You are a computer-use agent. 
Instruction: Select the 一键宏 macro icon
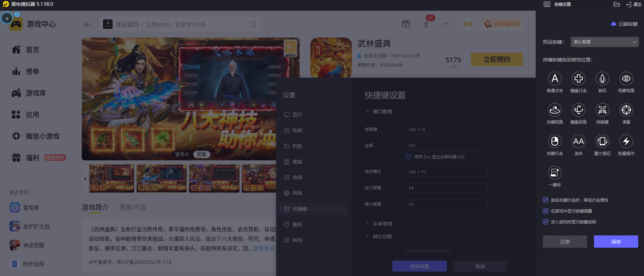[555, 173]
